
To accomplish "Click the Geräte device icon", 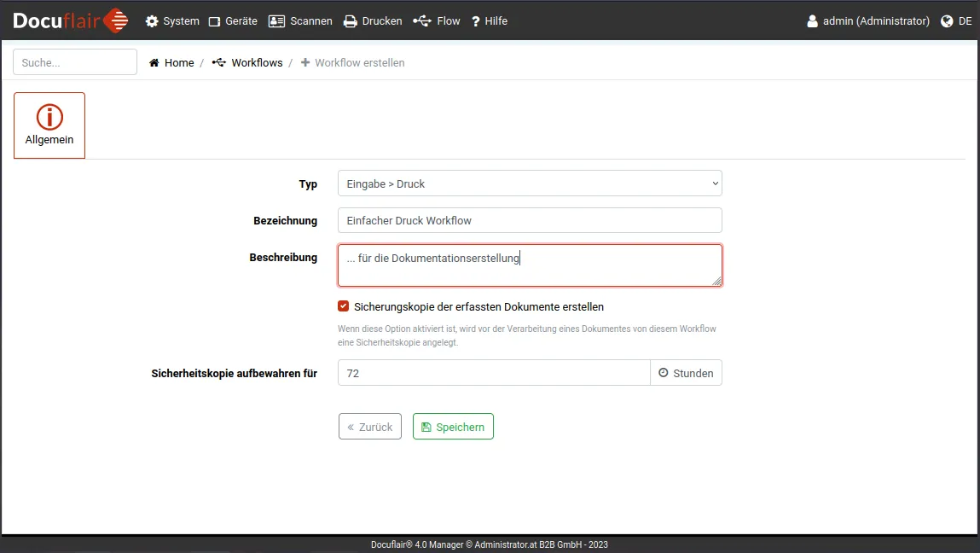I will [x=215, y=21].
